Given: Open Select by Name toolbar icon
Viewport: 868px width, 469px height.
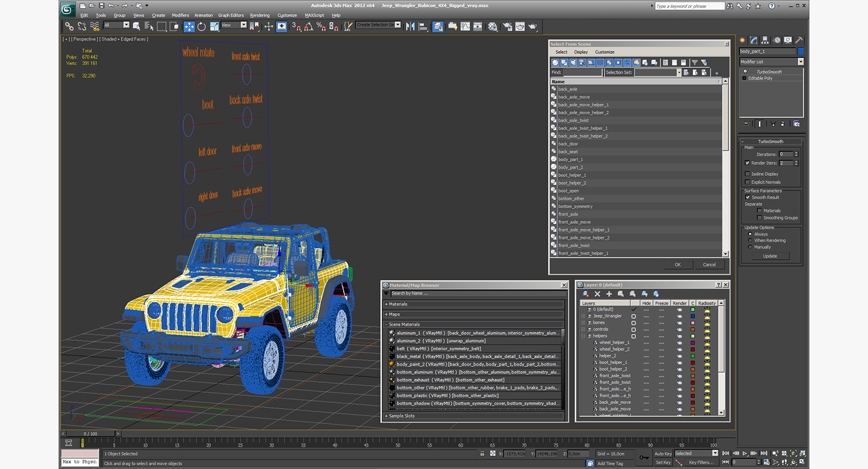Looking at the screenshot, I should click(149, 26).
